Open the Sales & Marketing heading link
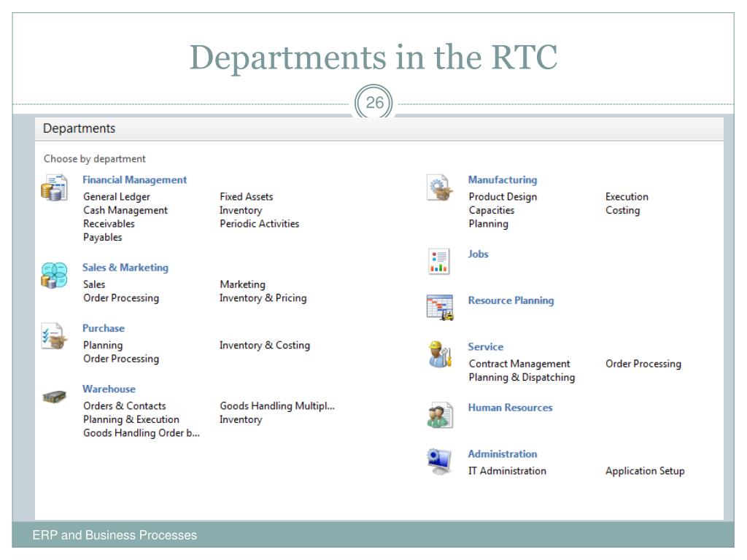This screenshot has height=560, width=747. pyautogui.click(x=125, y=268)
